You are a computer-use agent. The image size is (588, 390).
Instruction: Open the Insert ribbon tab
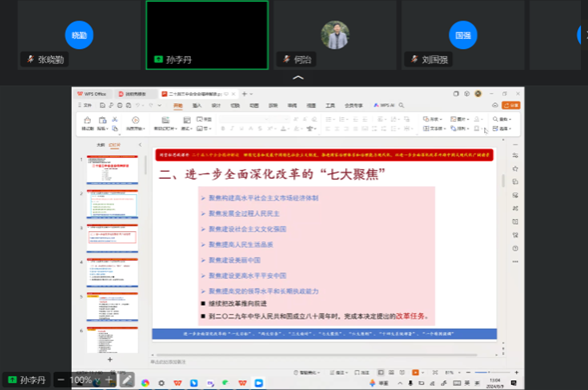click(x=197, y=105)
